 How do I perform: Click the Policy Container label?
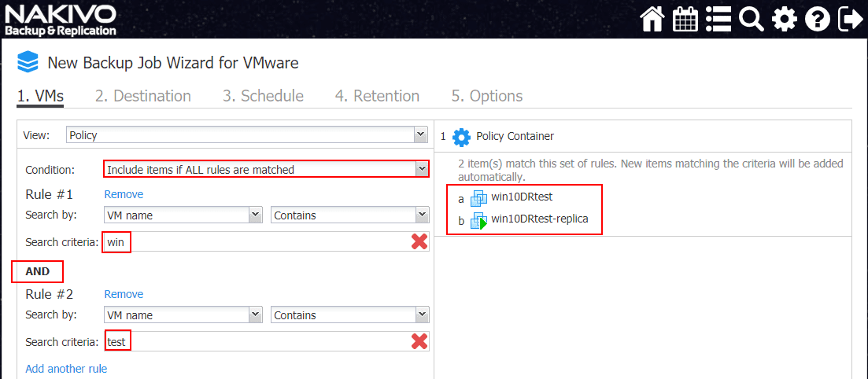click(x=515, y=135)
